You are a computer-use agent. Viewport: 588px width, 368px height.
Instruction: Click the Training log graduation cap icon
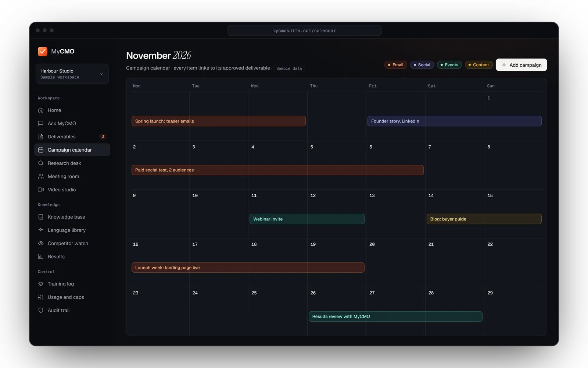coord(41,284)
